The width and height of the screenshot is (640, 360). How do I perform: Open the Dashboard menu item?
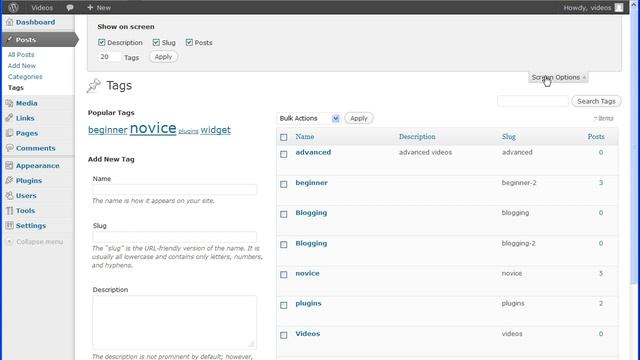[35, 22]
